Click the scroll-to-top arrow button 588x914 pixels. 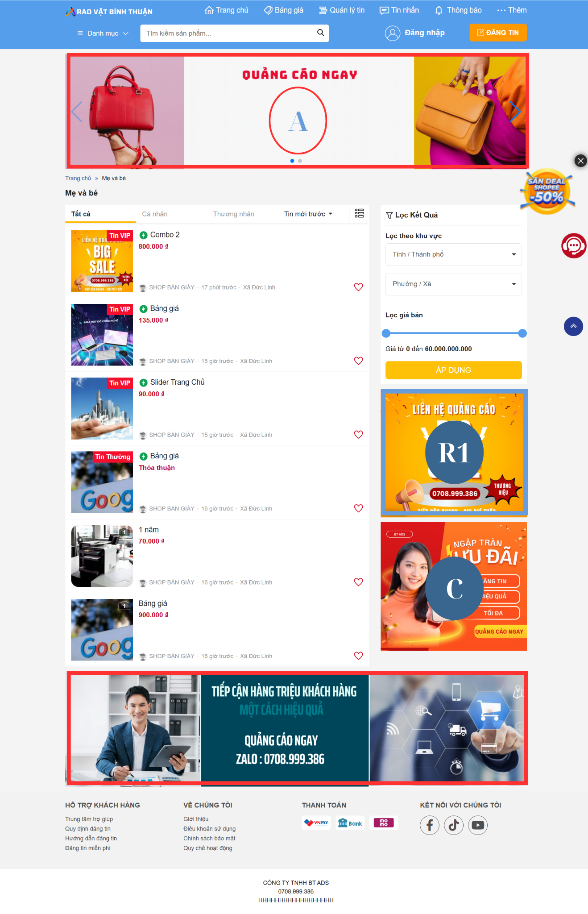[x=573, y=326]
